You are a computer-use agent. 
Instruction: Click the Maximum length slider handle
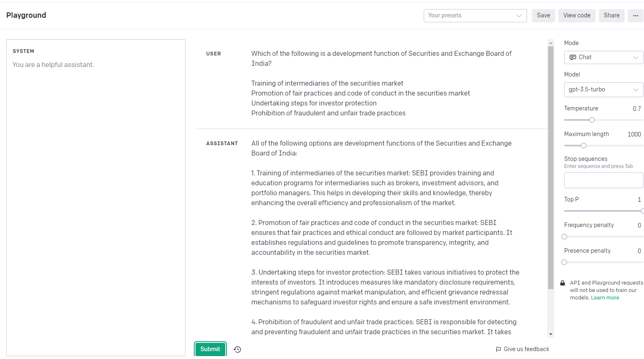(584, 146)
